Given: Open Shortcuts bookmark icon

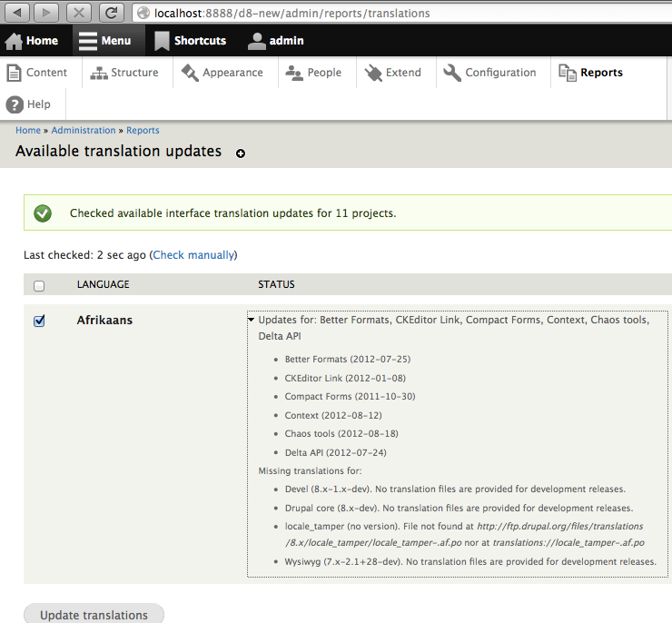Looking at the screenshot, I should tap(162, 41).
